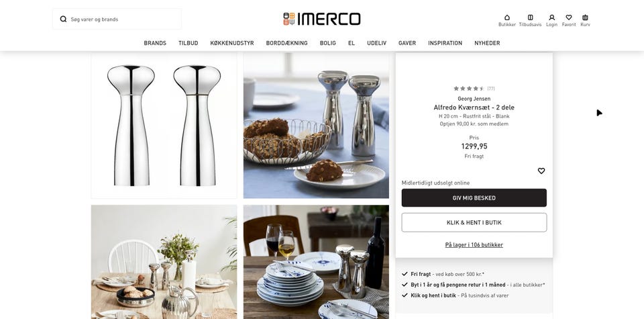The image size is (644, 319).
Task: Go to homepage via Imerco logo
Action: click(x=321, y=19)
